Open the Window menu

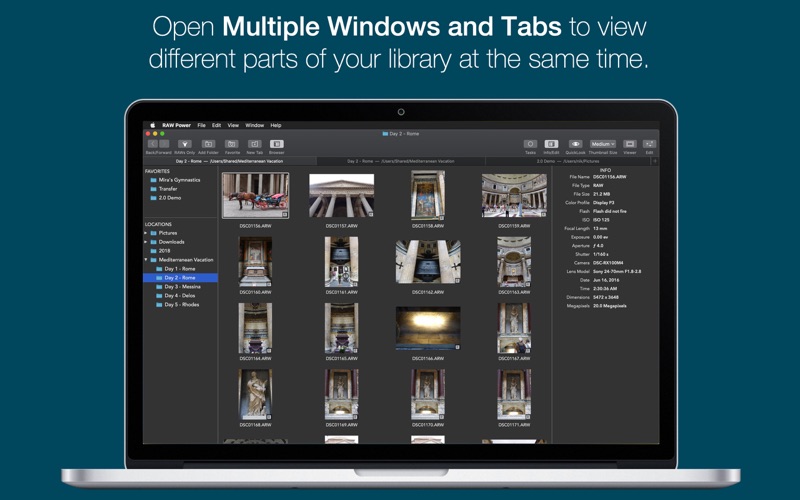254,125
